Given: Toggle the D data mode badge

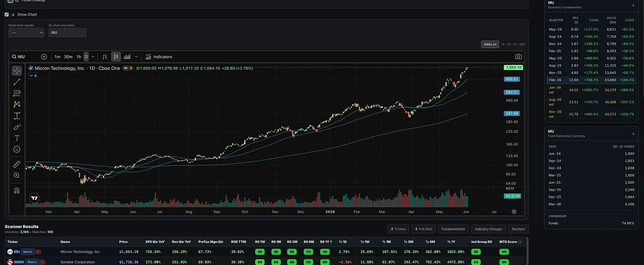Looking at the screenshot, I should (131, 68).
